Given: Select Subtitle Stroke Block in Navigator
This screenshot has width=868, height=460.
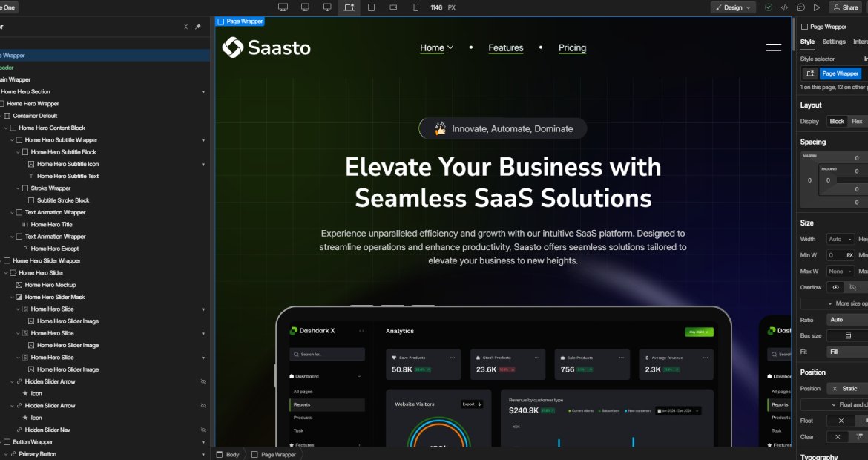Looking at the screenshot, I should click(x=63, y=200).
